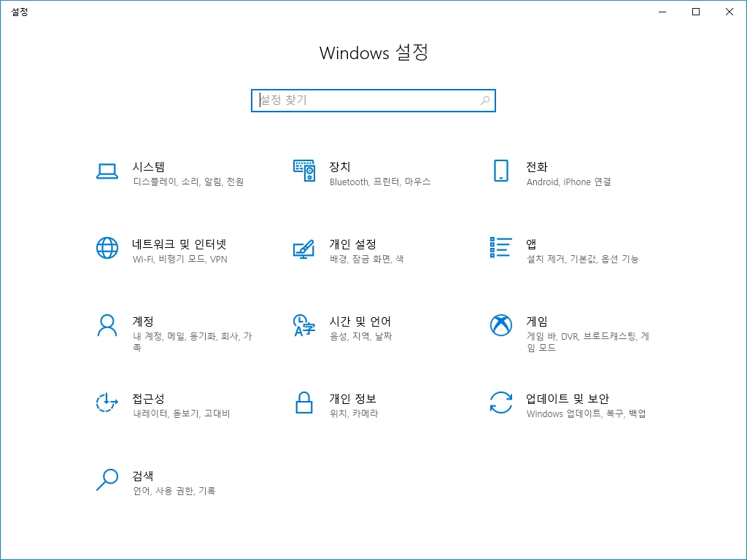
Task: Click text '위치, 카메라'
Action: click(354, 413)
